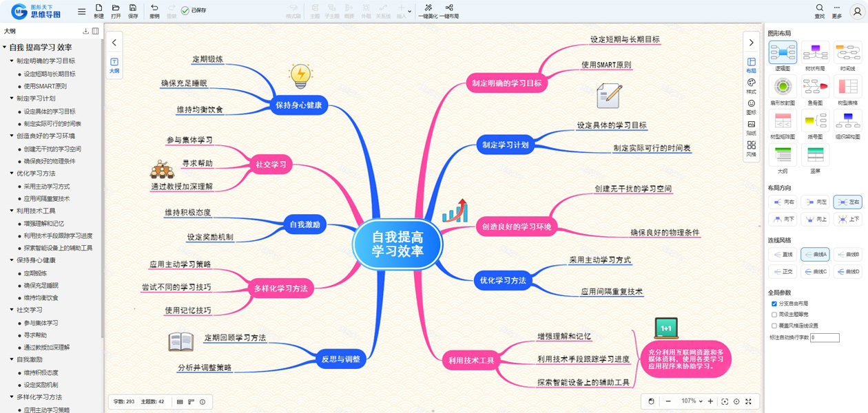Viewport: 868px width, 413px height.
Task: Open the zoom percentage dropdown
Action: click(692, 401)
